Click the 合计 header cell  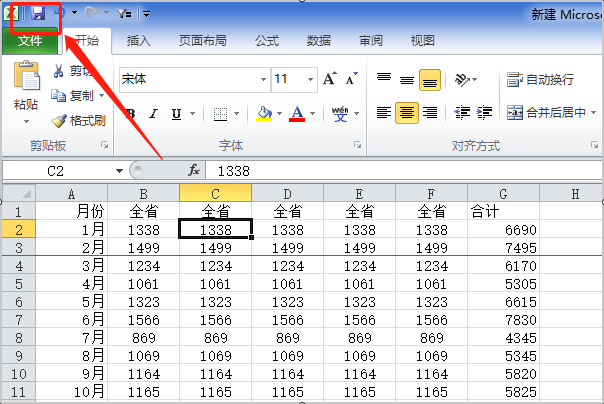tap(503, 211)
